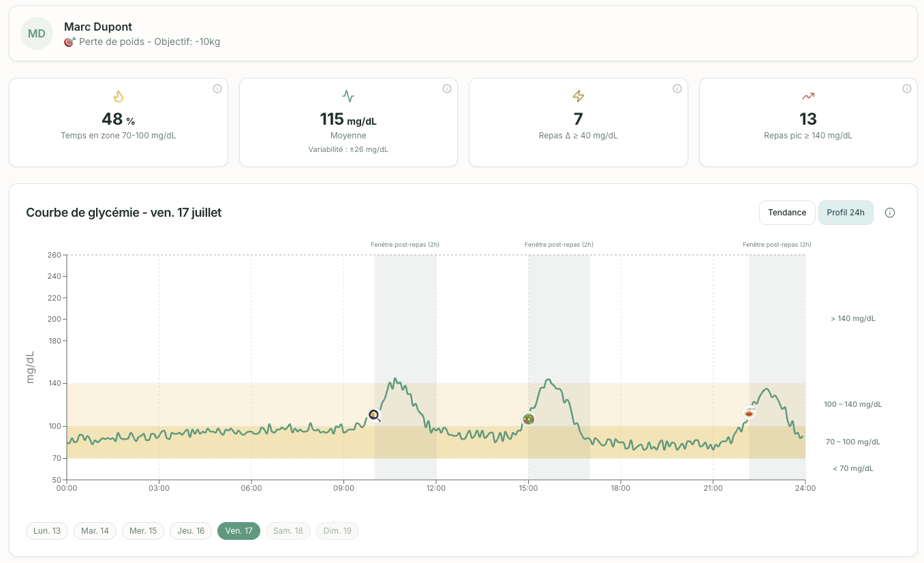
Task: Click the pulse icon above 115 mg/dL
Action: [348, 96]
